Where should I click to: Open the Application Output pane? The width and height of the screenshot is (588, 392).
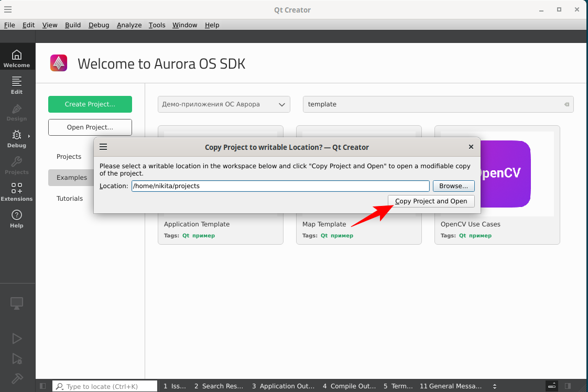click(x=283, y=386)
